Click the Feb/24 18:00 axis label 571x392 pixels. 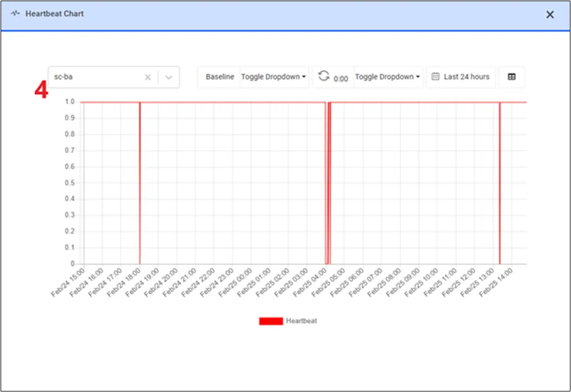[x=124, y=283]
